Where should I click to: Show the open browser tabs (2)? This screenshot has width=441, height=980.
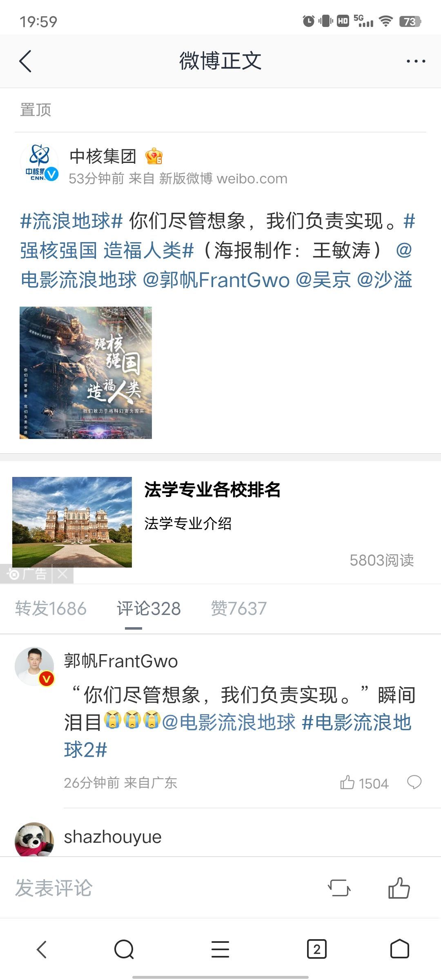tap(317, 949)
